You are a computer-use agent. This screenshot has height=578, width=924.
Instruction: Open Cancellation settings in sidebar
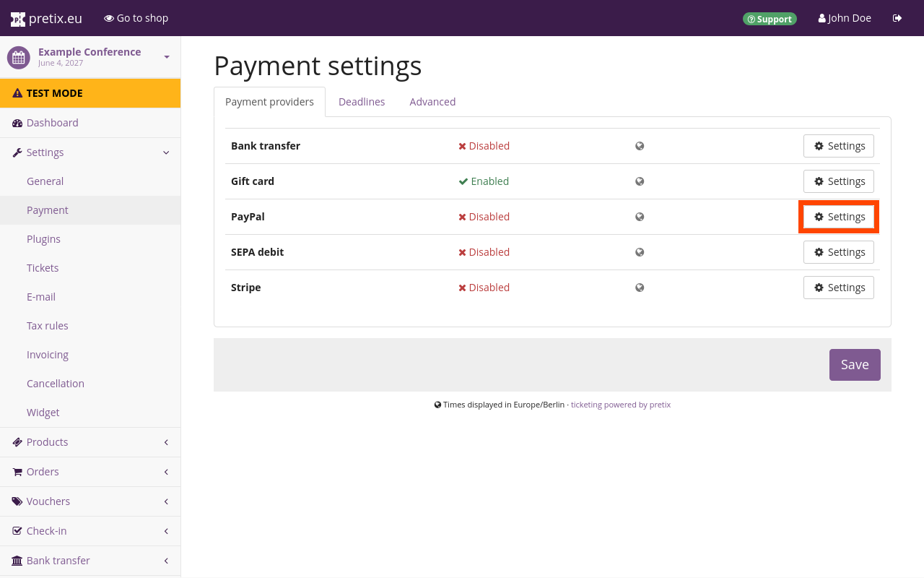90,384
